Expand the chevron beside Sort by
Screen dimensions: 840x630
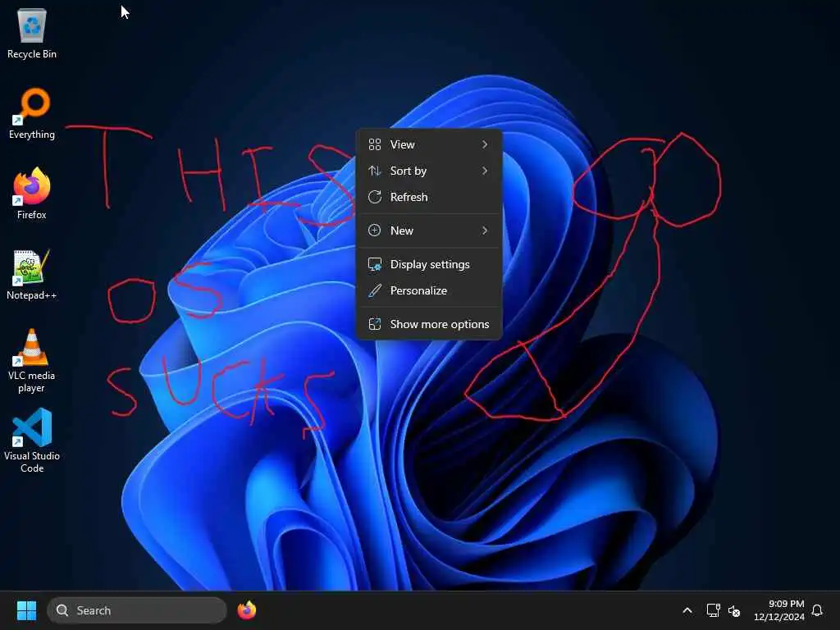484,171
